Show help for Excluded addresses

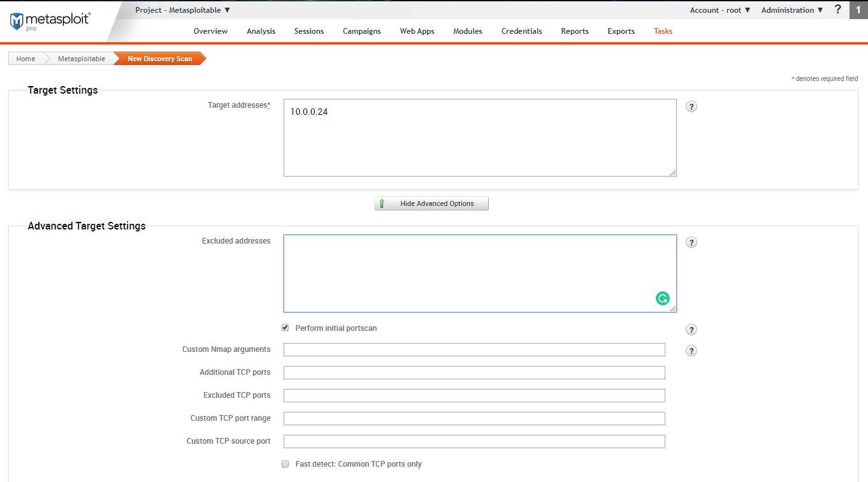(691, 242)
